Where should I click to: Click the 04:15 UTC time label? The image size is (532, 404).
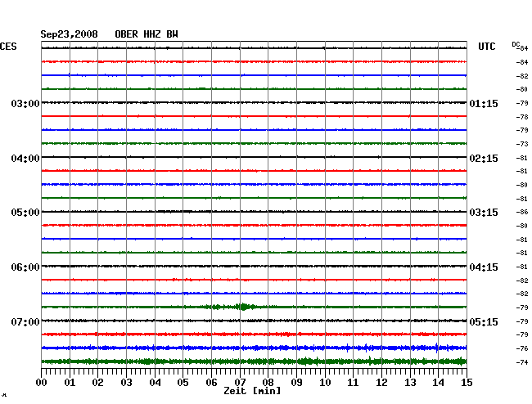(484, 267)
